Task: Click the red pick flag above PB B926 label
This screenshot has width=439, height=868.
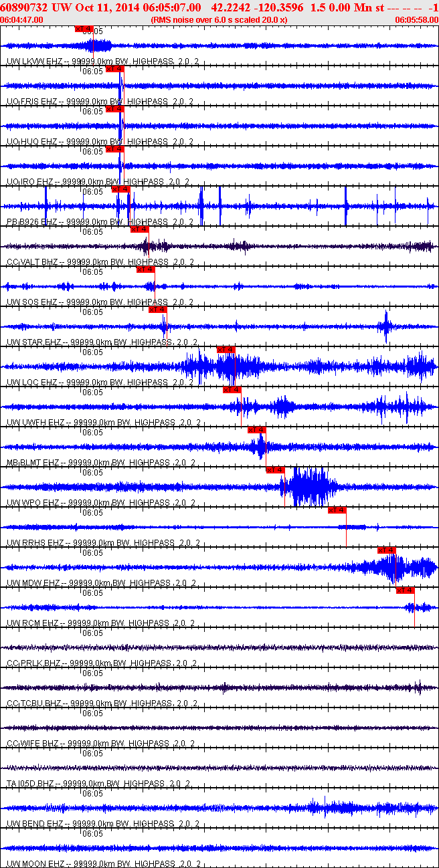Action: tap(120, 189)
